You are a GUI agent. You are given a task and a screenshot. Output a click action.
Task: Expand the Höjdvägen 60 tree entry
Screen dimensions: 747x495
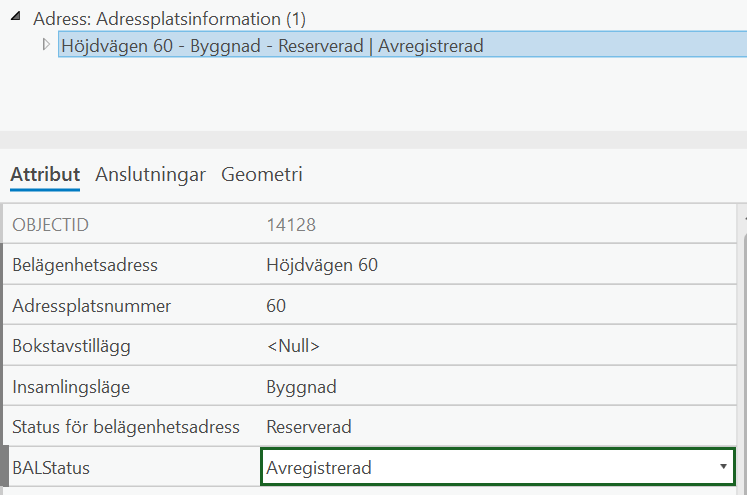coord(46,45)
